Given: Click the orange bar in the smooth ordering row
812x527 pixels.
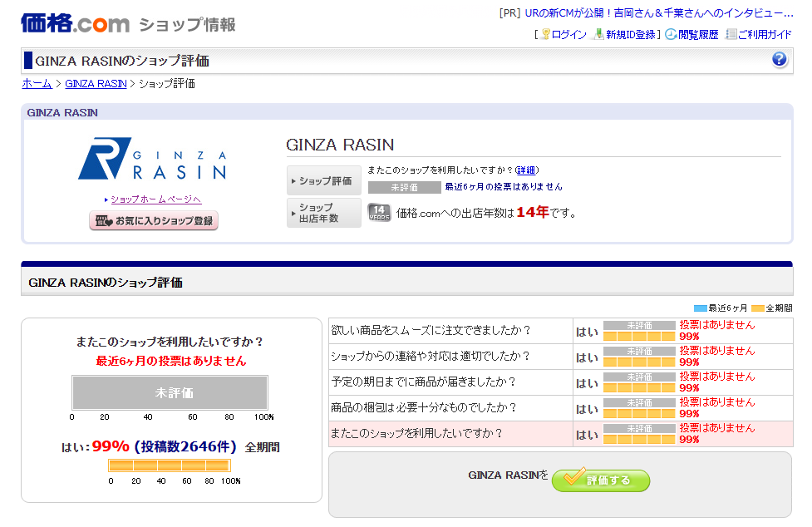Looking at the screenshot, I should coord(640,336).
